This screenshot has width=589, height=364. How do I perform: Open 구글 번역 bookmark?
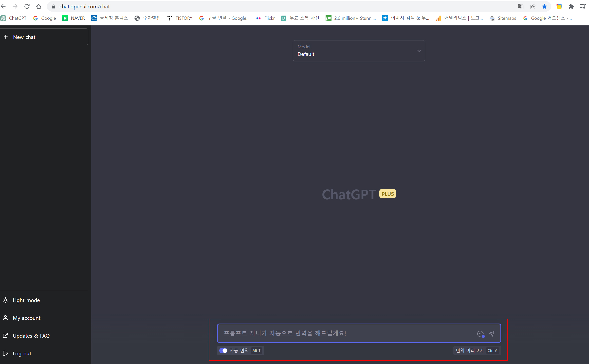(224, 18)
